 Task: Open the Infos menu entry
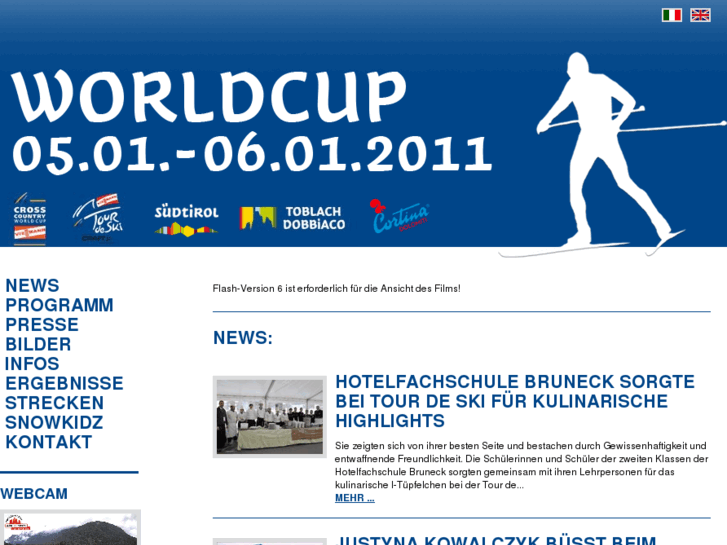[x=32, y=364]
